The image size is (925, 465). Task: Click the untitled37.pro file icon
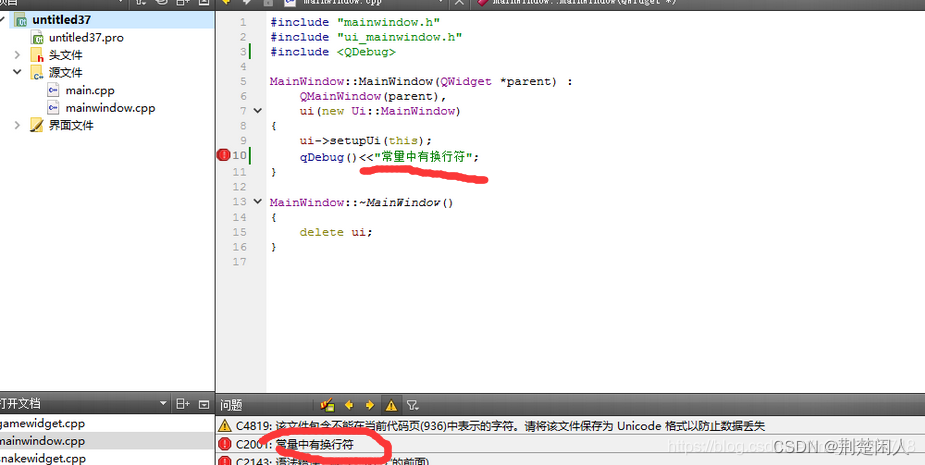pos(38,38)
